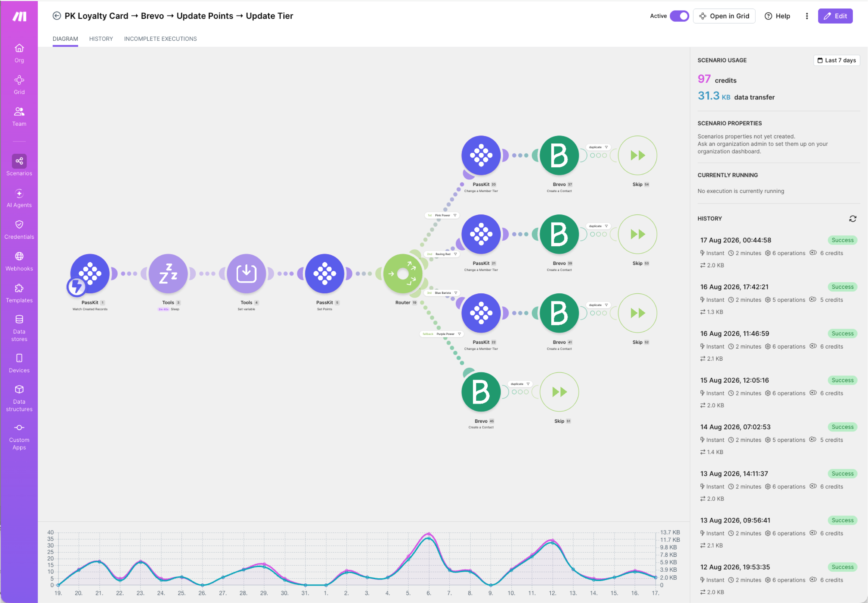Image resolution: width=868 pixels, height=603 pixels.
Task: Select the Router module
Action: 403,273
